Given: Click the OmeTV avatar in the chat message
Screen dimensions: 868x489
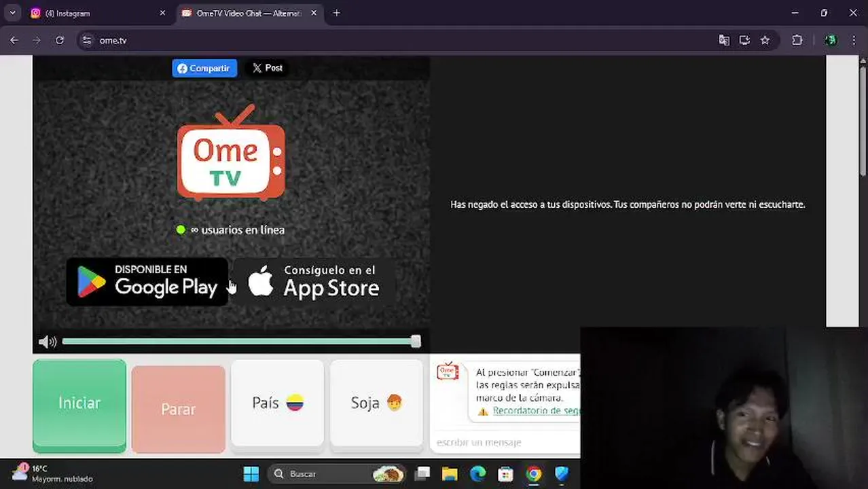Looking at the screenshot, I should click(448, 372).
